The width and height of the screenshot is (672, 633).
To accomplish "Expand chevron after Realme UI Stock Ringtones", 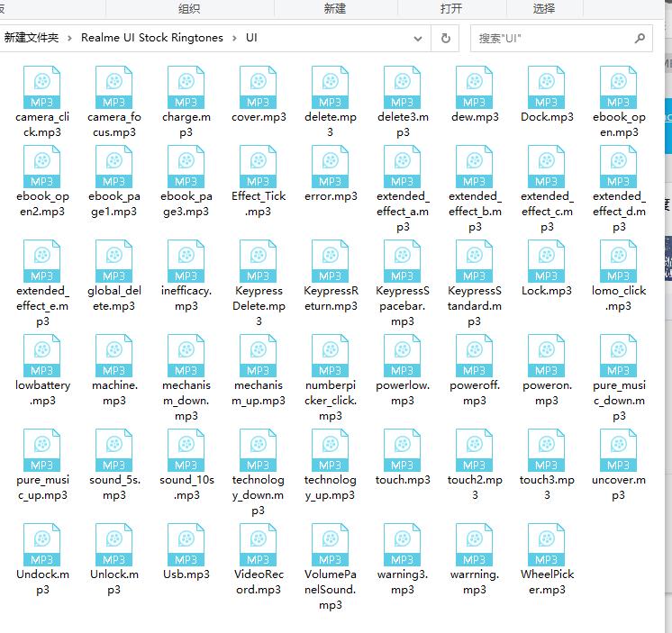I will coord(234,38).
